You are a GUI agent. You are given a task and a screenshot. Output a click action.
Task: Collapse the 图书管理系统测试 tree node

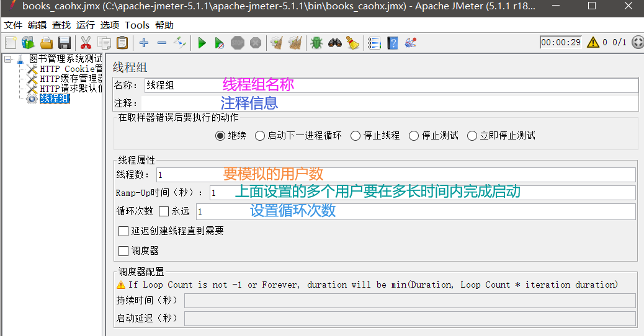(8, 60)
